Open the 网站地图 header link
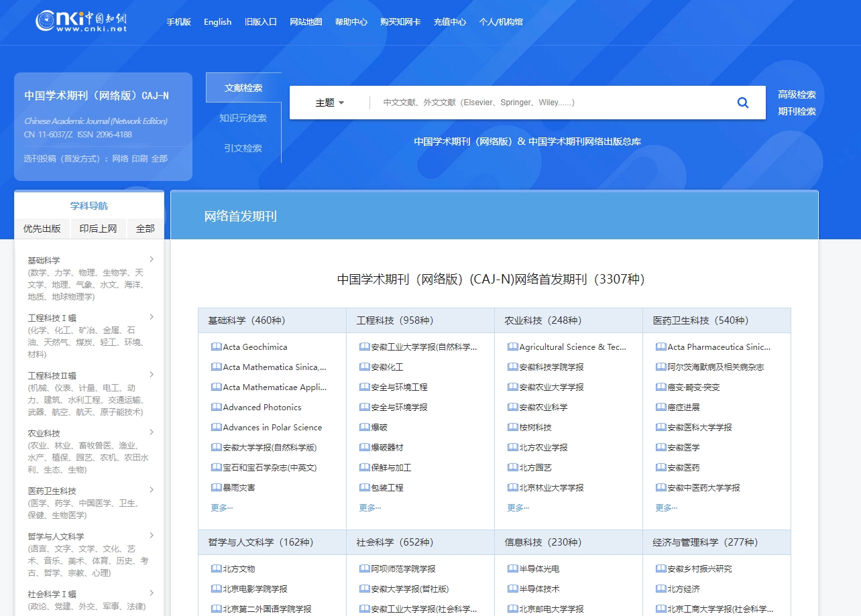861x616 pixels. point(306,21)
